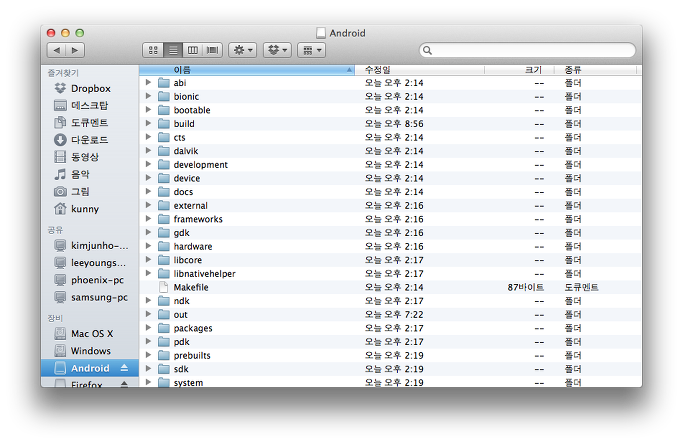Select the hardware folder row
Screen dimensions: 683x444
[x=390, y=246]
